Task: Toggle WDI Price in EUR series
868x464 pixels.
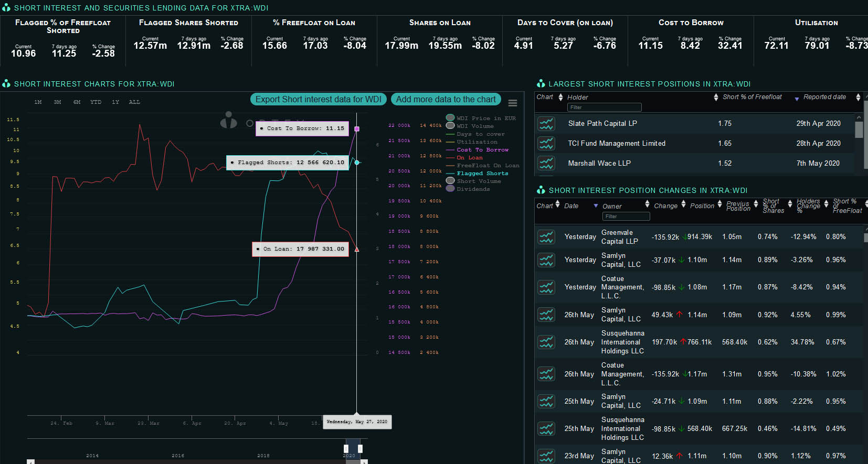Action: tap(481, 118)
